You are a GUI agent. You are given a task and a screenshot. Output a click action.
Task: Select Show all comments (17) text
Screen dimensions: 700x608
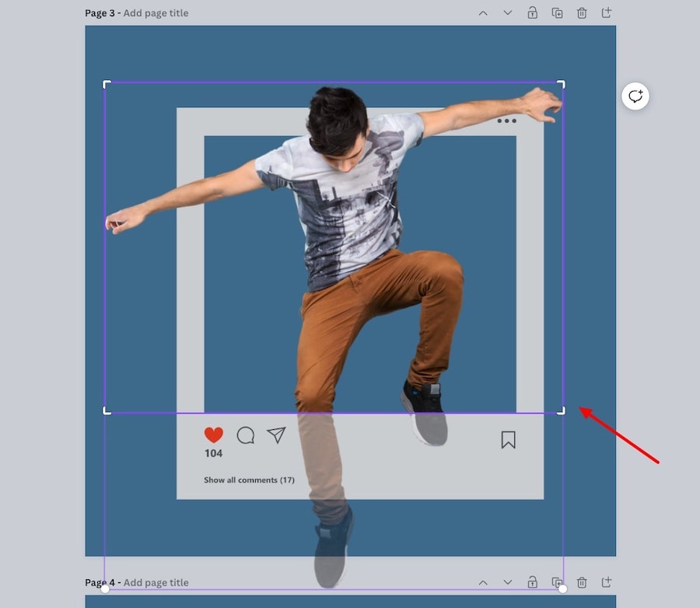tap(249, 480)
